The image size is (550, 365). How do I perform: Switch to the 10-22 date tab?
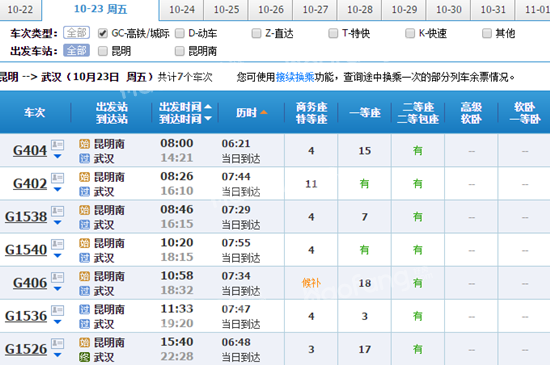[20, 9]
